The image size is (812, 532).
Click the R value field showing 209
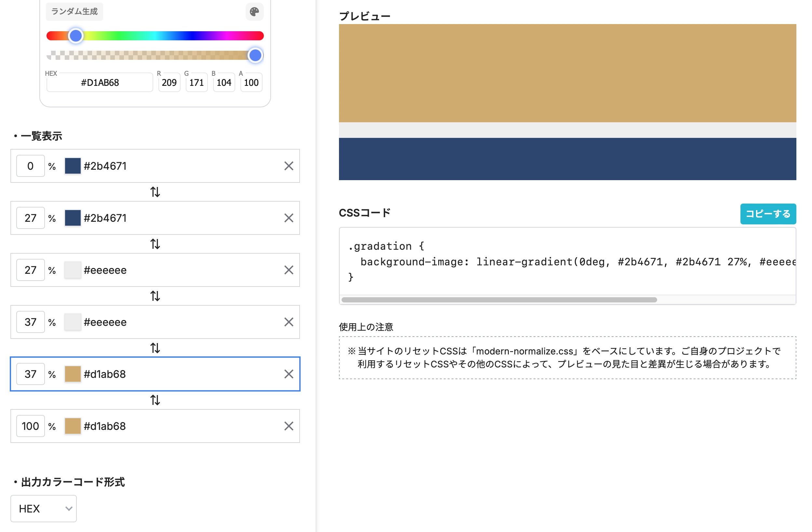169,83
